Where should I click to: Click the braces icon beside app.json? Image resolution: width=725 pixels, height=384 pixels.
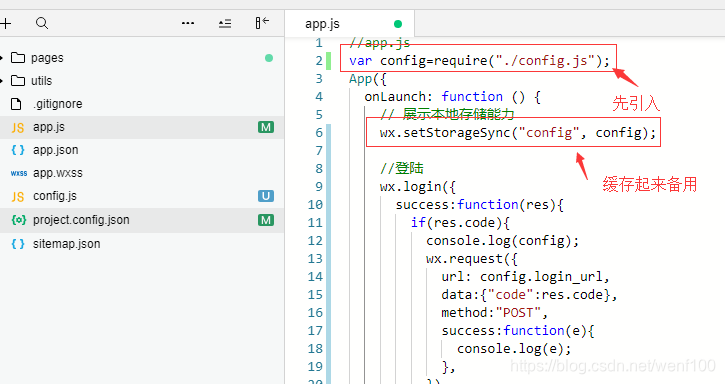(x=18, y=150)
